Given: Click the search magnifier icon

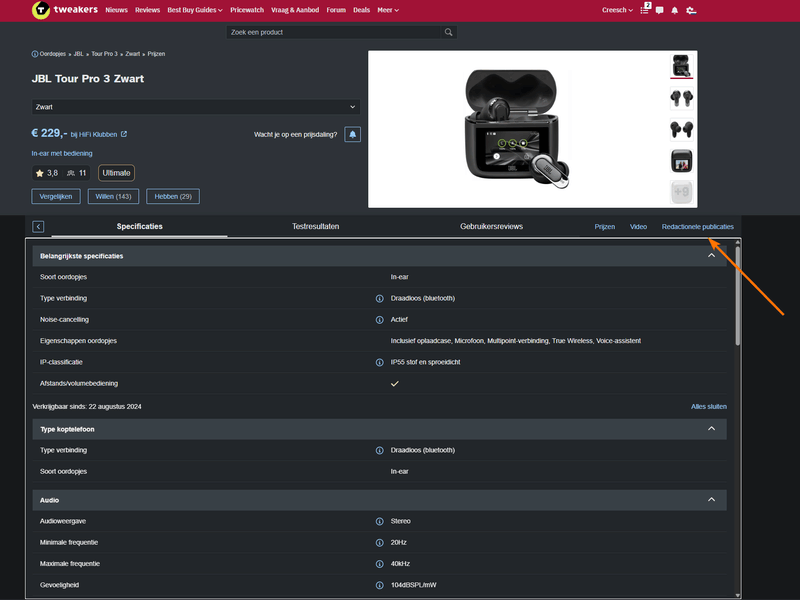Looking at the screenshot, I should [448, 32].
